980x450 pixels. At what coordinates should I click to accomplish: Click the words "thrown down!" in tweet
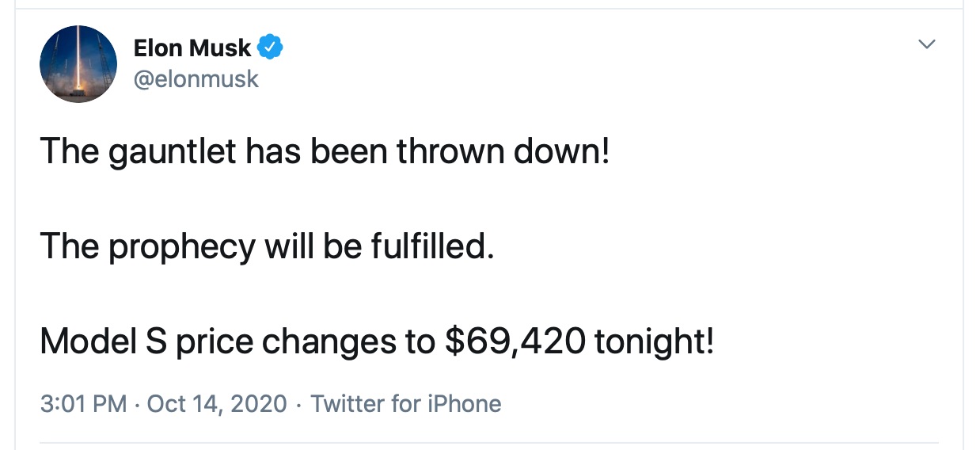tap(504, 151)
